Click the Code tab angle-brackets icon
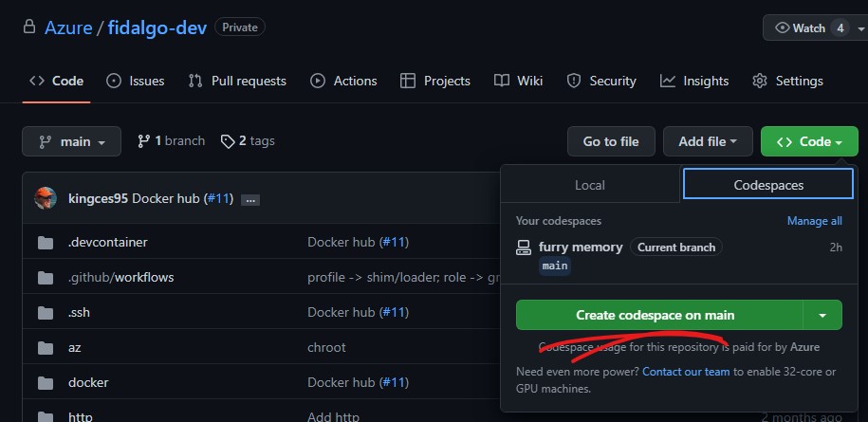Viewport: 868px width, 422px height. (x=37, y=81)
